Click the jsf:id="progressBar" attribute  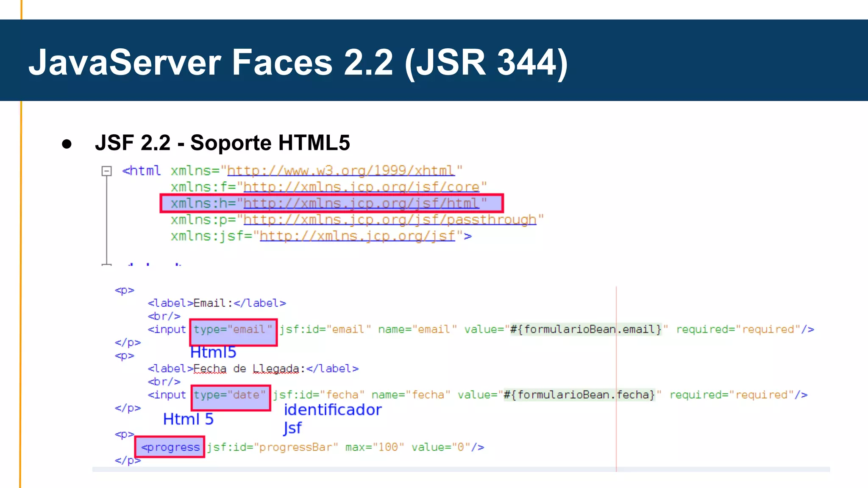273,447
